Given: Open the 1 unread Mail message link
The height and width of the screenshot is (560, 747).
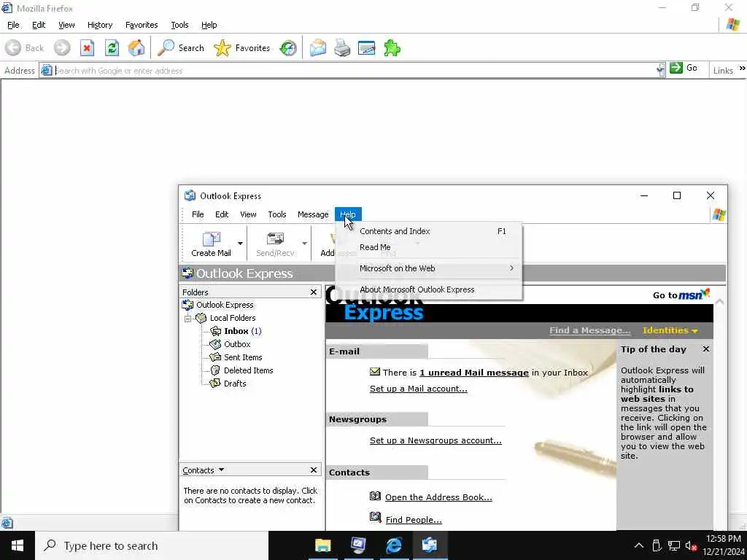Looking at the screenshot, I should (x=474, y=373).
